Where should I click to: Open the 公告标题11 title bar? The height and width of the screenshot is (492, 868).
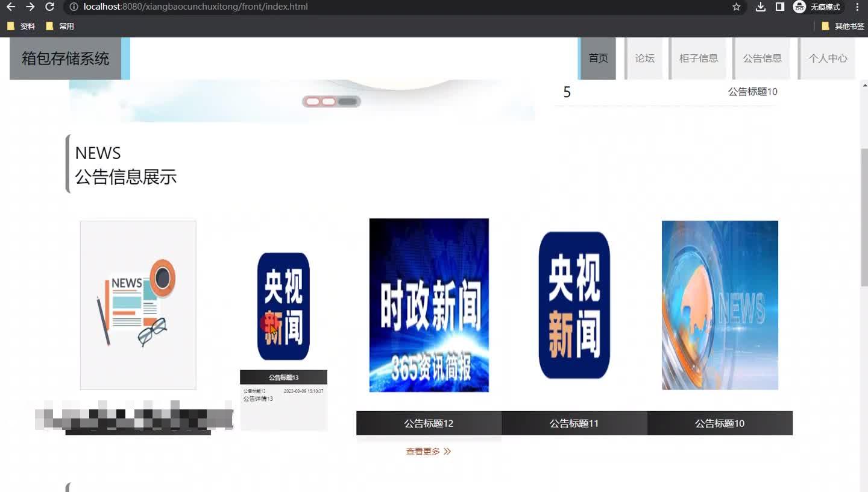coord(574,423)
